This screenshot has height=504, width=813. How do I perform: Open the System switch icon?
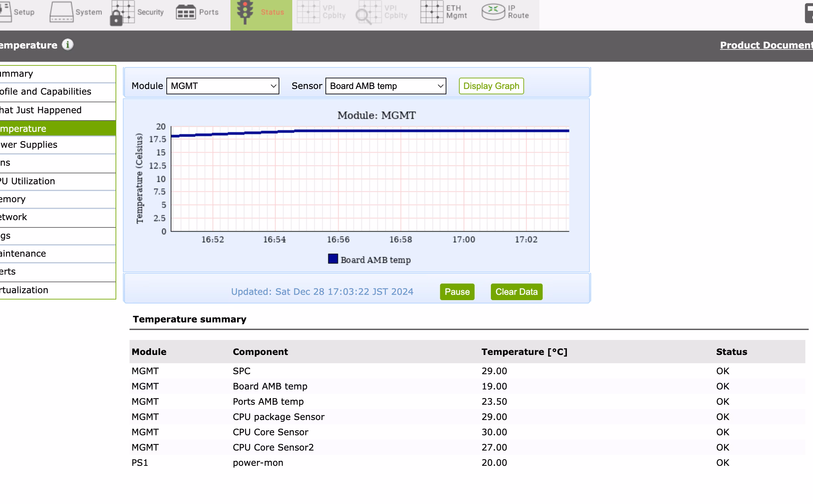(61, 12)
